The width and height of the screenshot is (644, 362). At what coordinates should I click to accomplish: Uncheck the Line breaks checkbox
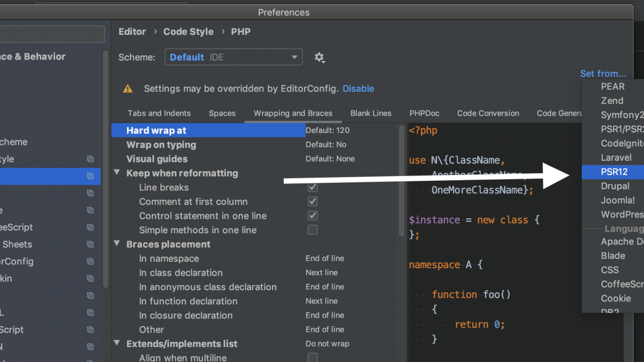tap(312, 187)
